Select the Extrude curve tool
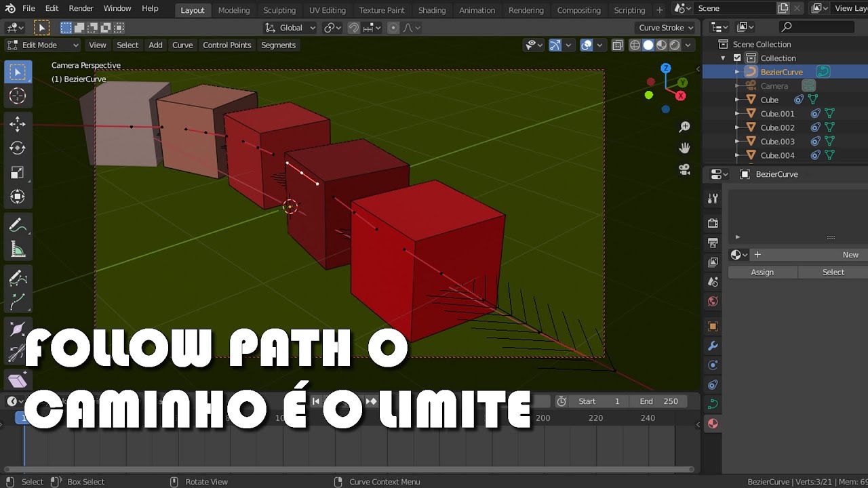 coord(18,302)
